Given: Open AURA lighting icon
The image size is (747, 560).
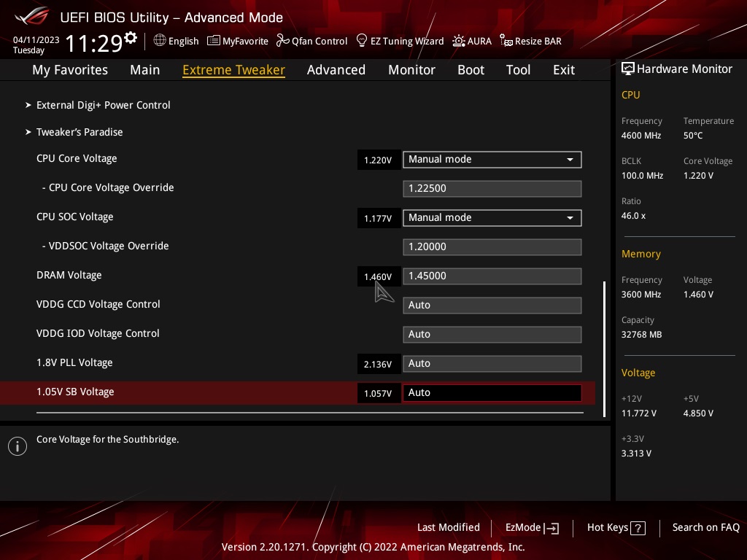Looking at the screenshot, I should pyautogui.click(x=458, y=41).
